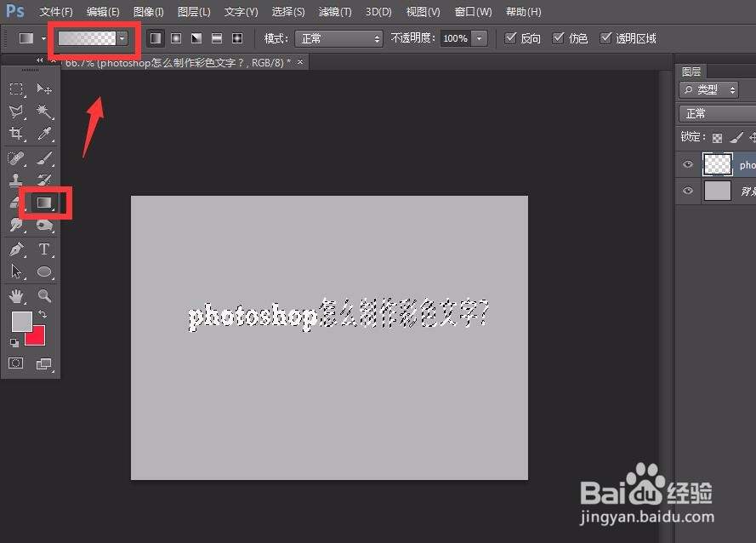Screen dimensions: 756x543
Task: Select the Crop tool
Action: click(16, 134)
